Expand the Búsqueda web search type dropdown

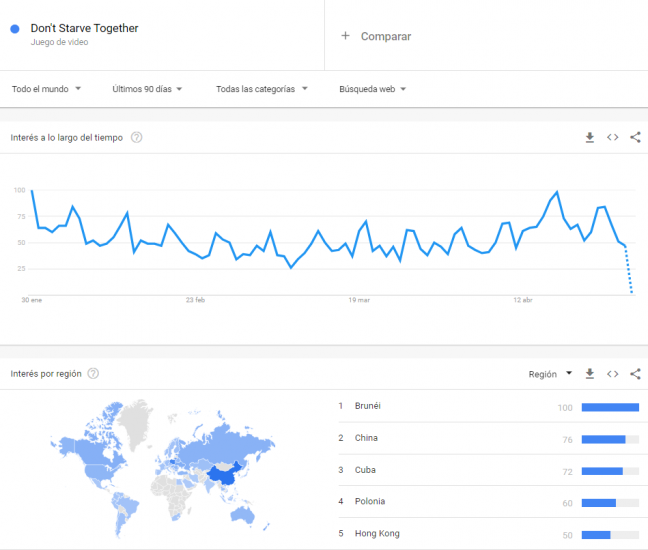tap(372, 89)
